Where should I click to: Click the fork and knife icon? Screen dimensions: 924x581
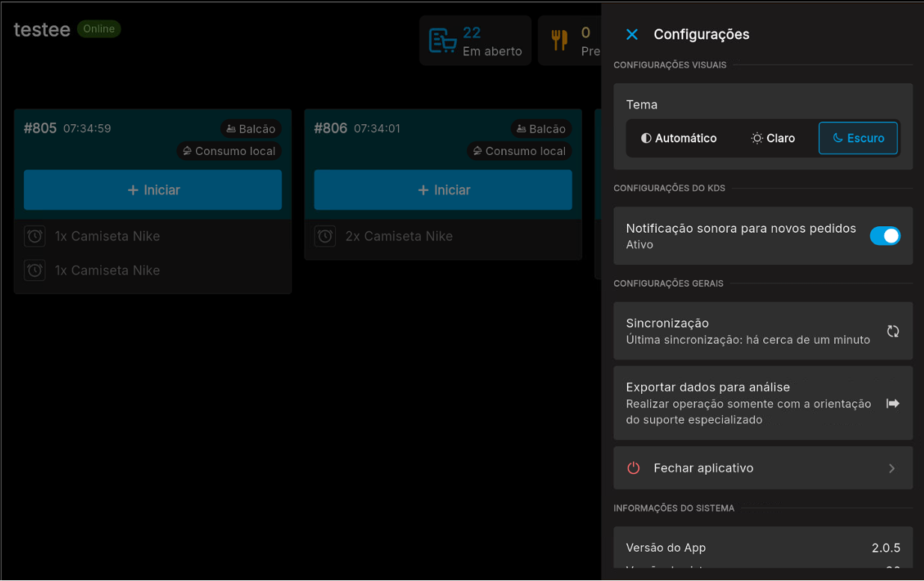click(x=560, y=40)
